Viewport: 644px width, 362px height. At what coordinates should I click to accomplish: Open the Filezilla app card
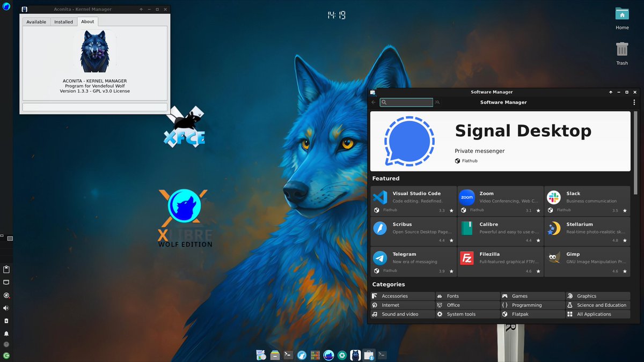pyautogui.click(x=500, y=262)
